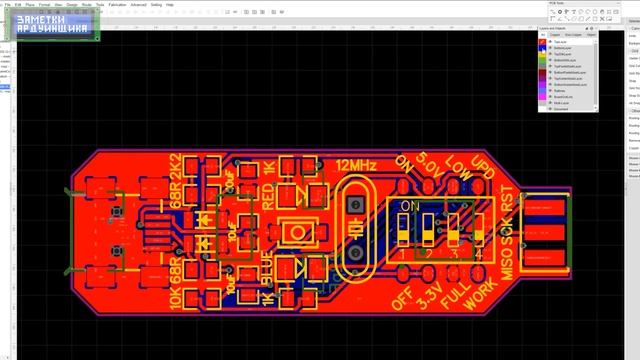Select the Multi-Layer row in layers list

tap(571, 103)
